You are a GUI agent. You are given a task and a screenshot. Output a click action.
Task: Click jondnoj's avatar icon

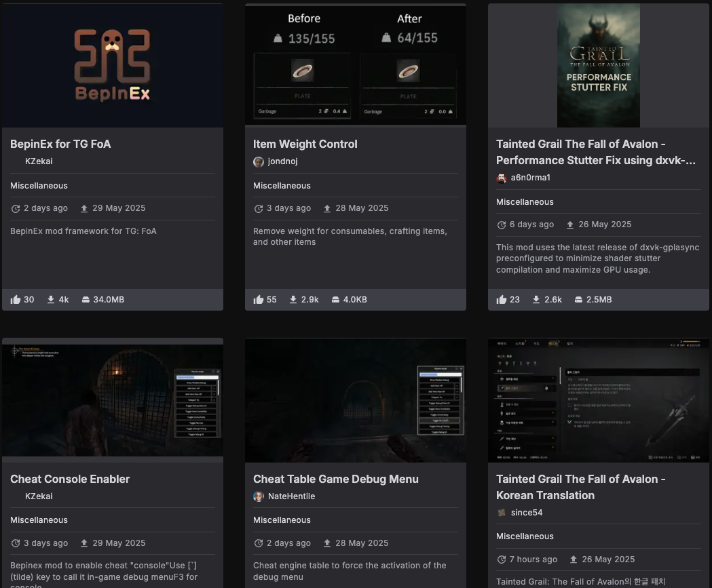pyautogui.click(x=259, y=162)
